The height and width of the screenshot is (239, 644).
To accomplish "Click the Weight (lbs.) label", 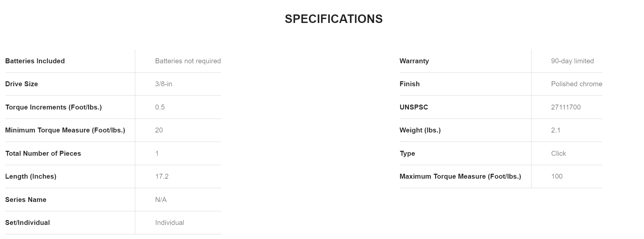I will 420,130.
